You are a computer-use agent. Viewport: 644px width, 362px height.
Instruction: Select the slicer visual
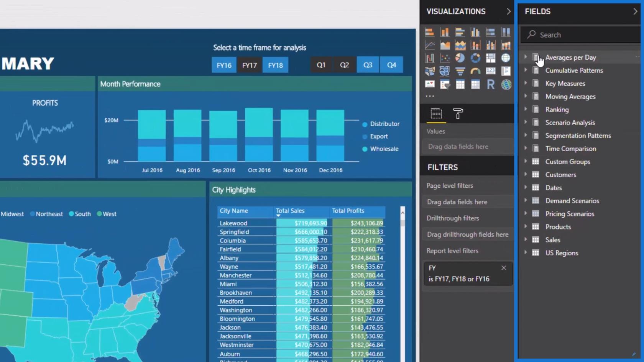(x=445, y=84)
